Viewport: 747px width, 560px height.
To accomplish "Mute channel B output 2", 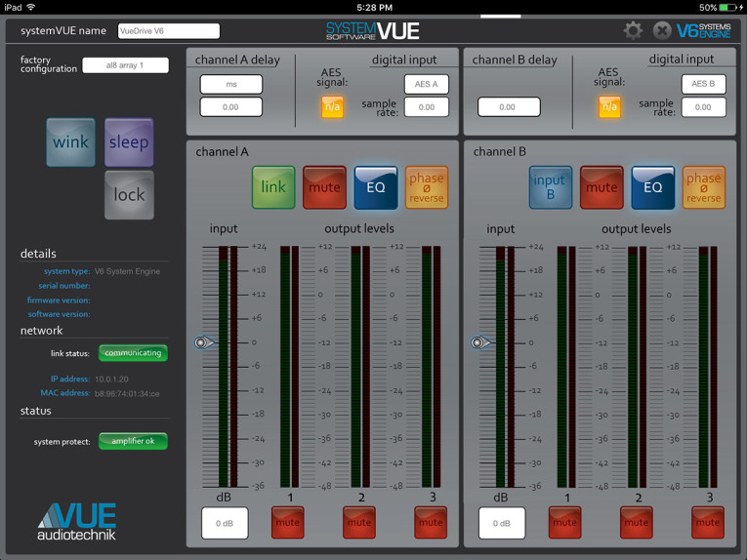I will [x=637, y=522].
